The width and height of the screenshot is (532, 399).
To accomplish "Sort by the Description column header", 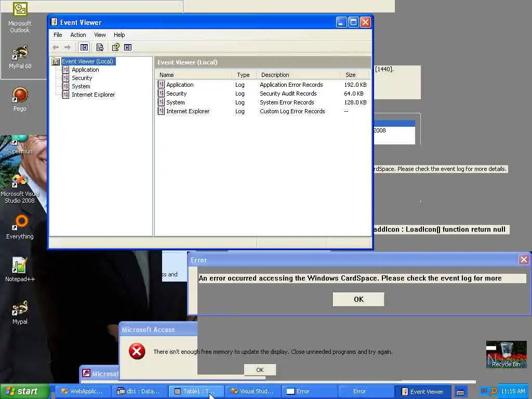I will tap(298, 75).
